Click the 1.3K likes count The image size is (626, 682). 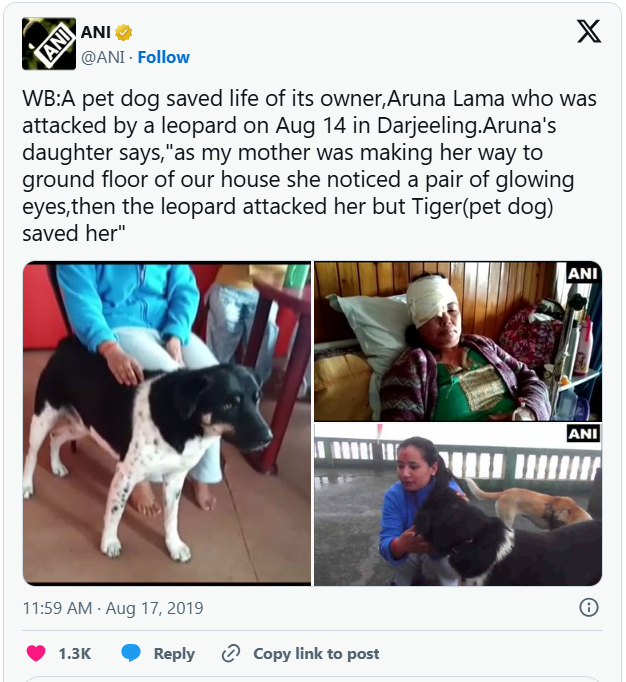click(x=75, y=654)
